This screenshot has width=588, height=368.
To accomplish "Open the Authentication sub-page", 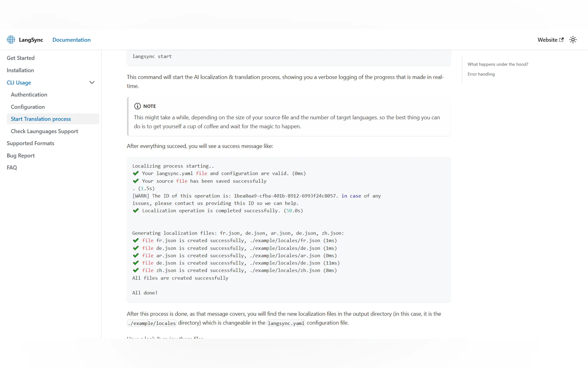I will tap(29, 95).
